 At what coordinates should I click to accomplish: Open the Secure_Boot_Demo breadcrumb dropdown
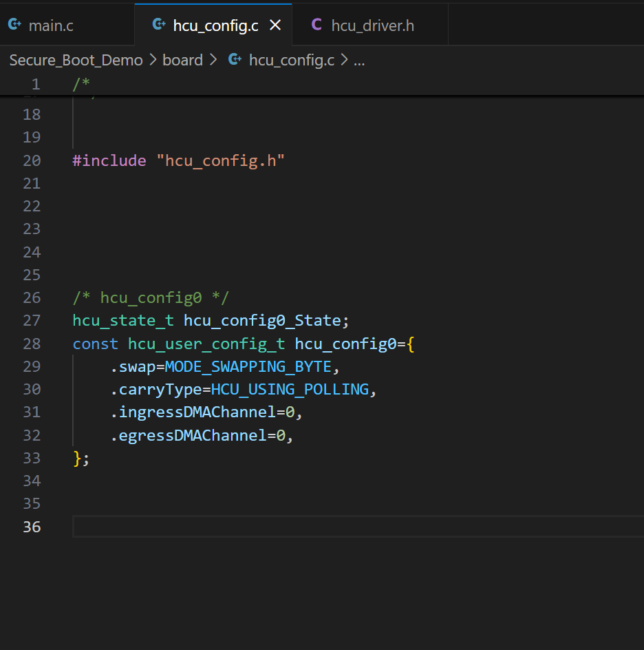click(x=76, y=60)
